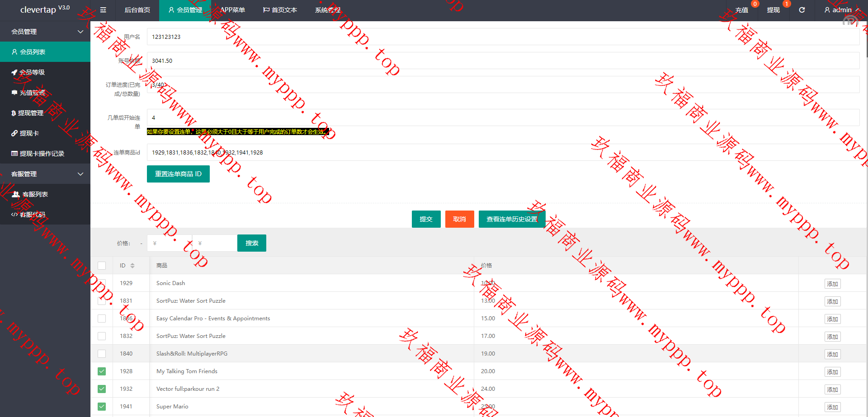The image size is (868, 417).
Task: Uncheck the My Talking Tom Friends checkbox
Action: [102, 371]
